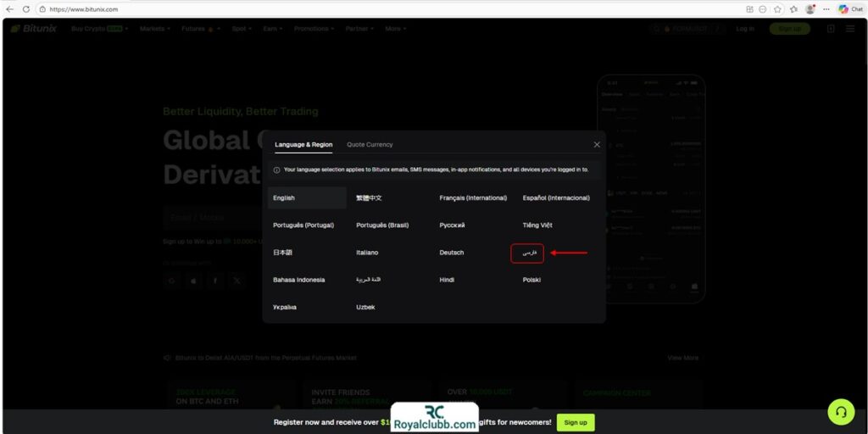Choose Русский language option
Viewport: 868px width, 434px height.
(x=452, y=225)
